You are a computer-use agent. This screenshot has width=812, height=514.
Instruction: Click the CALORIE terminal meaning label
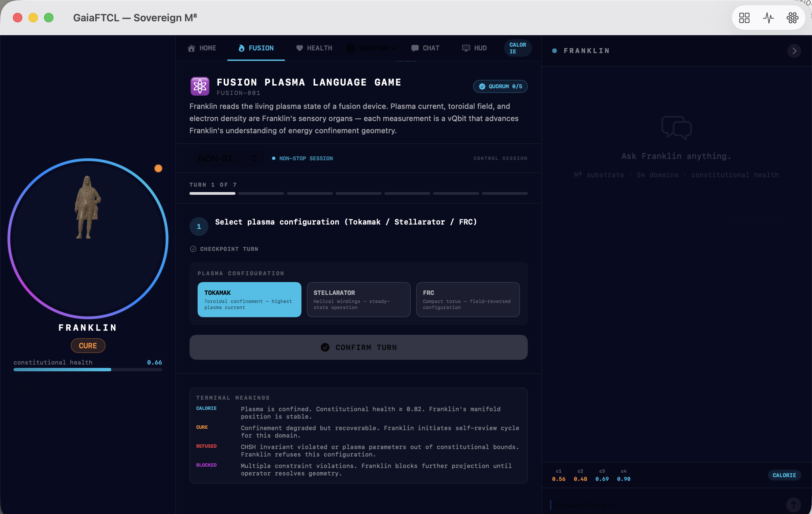(206, 408)
